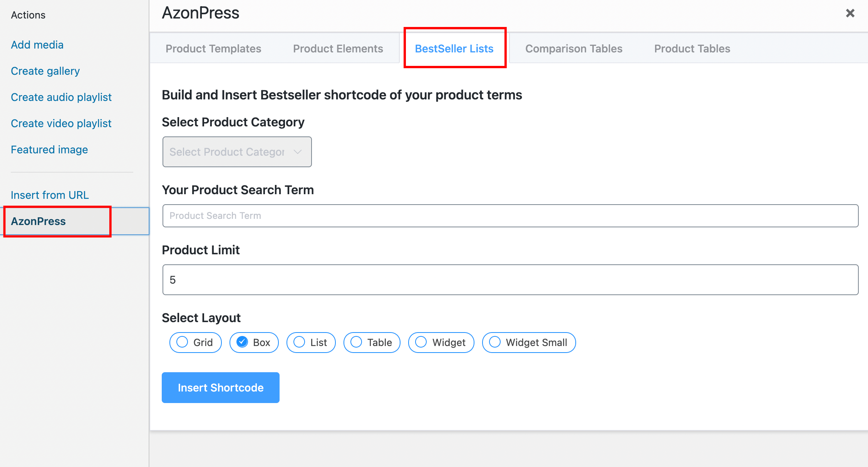Switch to the Product Templates tab

(213, 48)
